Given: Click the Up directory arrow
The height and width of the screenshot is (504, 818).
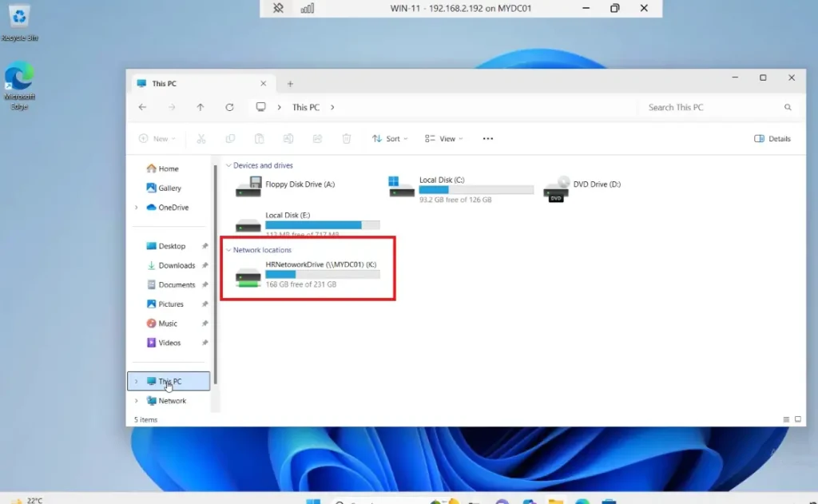Looking at the screenshot, I should click(x=201, y=107).
